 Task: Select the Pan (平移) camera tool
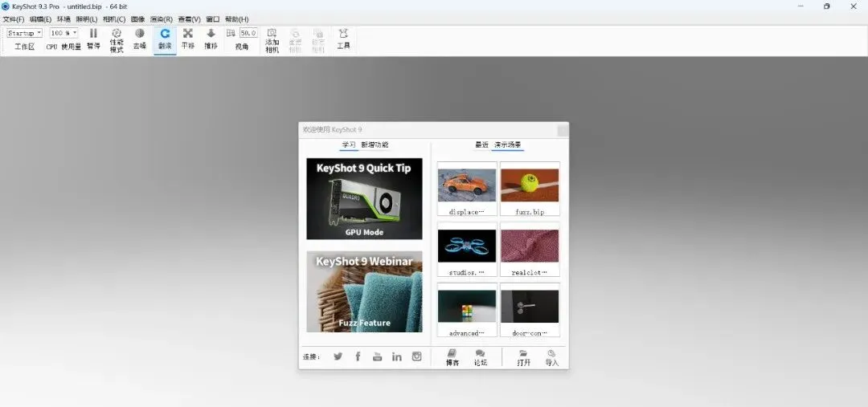click(x=188, y=34)
